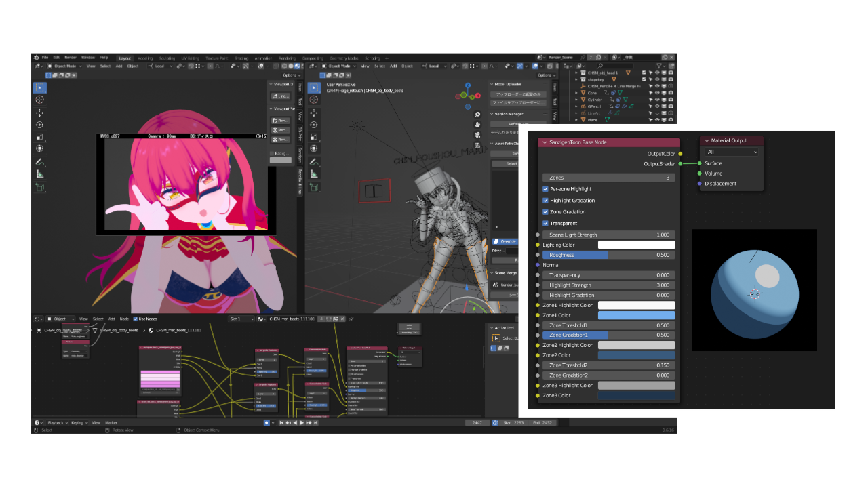Click the pan hand icon in right viewport
The image size is (868, 488).
pyautogui.click(x=477, y=125)
